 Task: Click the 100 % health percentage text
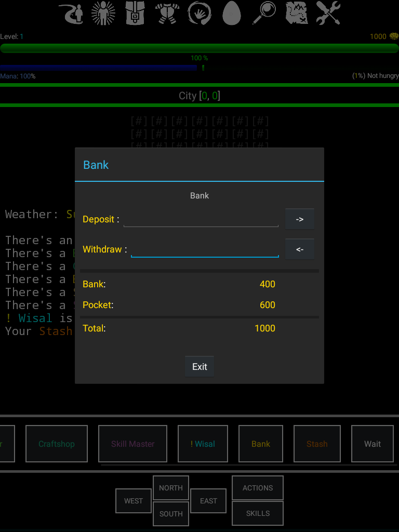click(199, 58)
